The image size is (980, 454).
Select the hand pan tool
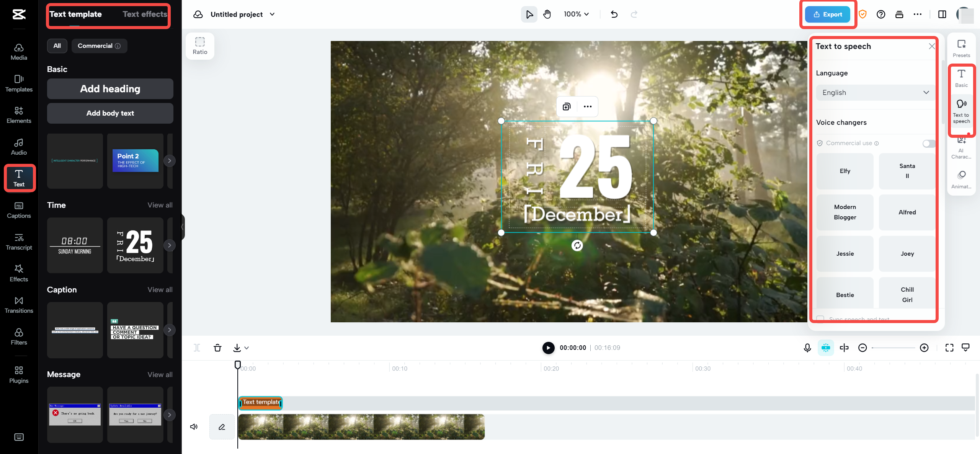click(547, 15)
